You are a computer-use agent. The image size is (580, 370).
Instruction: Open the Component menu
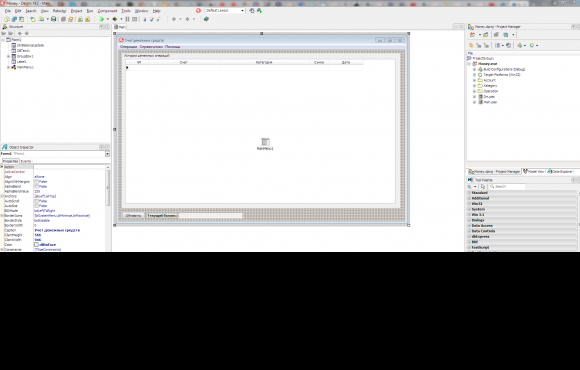[107, 11]
